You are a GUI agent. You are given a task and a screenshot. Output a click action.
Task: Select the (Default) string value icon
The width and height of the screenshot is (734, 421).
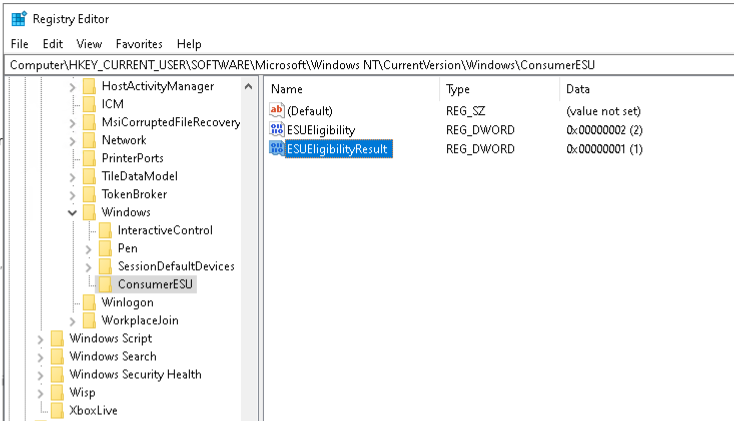click(x=277, y=111)
